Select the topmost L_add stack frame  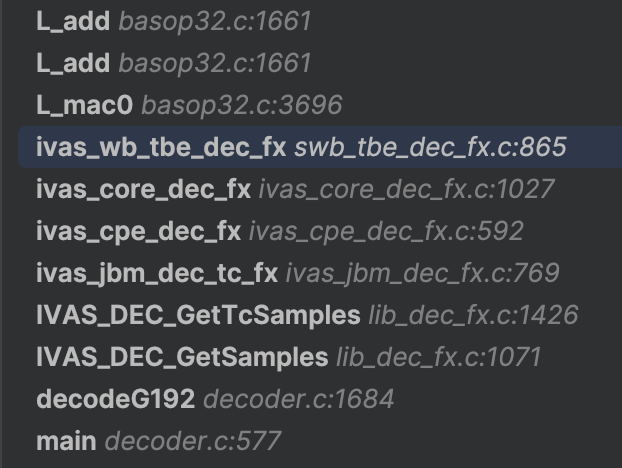tap(72, 21)
